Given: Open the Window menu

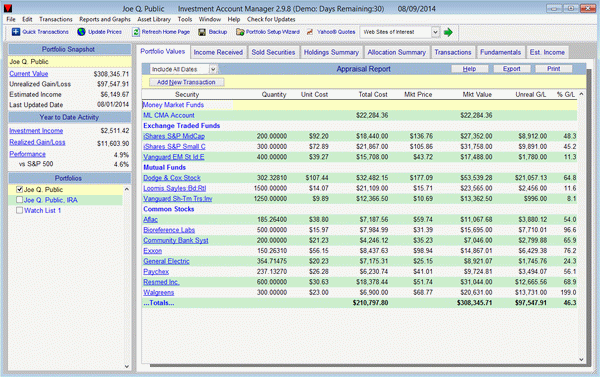Looking at the screenshot, I should point(210,19).
